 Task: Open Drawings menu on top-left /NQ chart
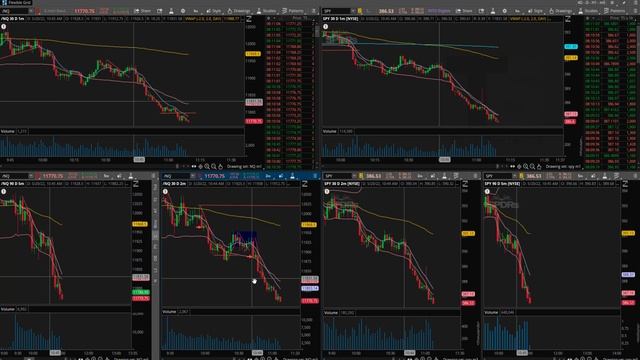tap(239, 11)
